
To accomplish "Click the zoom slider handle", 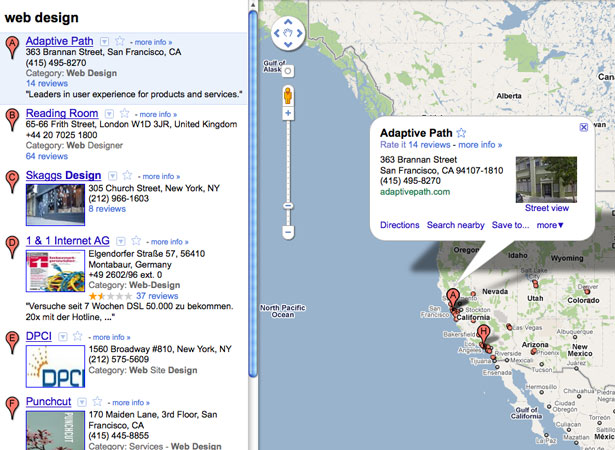I will 288,206.
